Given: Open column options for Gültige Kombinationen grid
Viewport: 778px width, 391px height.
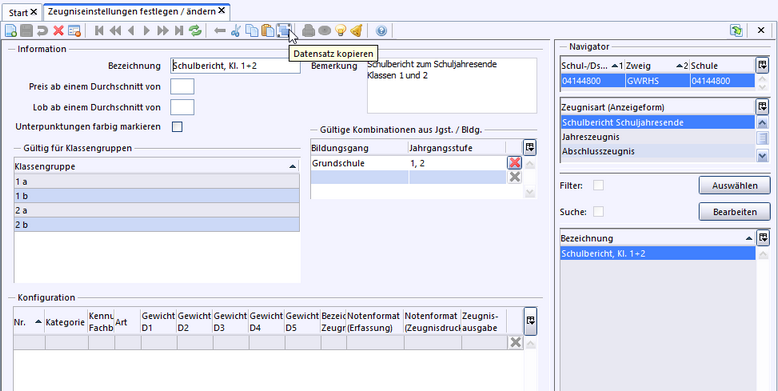Looking at the screenshot, I should coord(530,147).
